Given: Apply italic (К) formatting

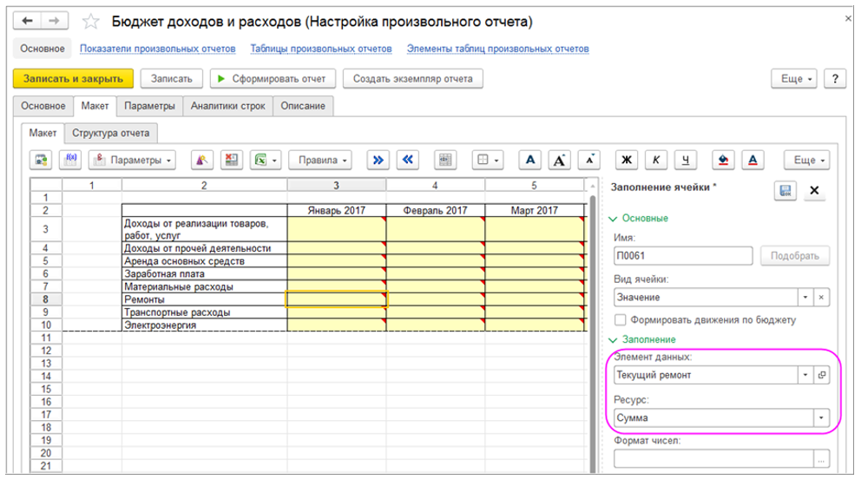Looking at the screenshot, I should tap(656, 160).
